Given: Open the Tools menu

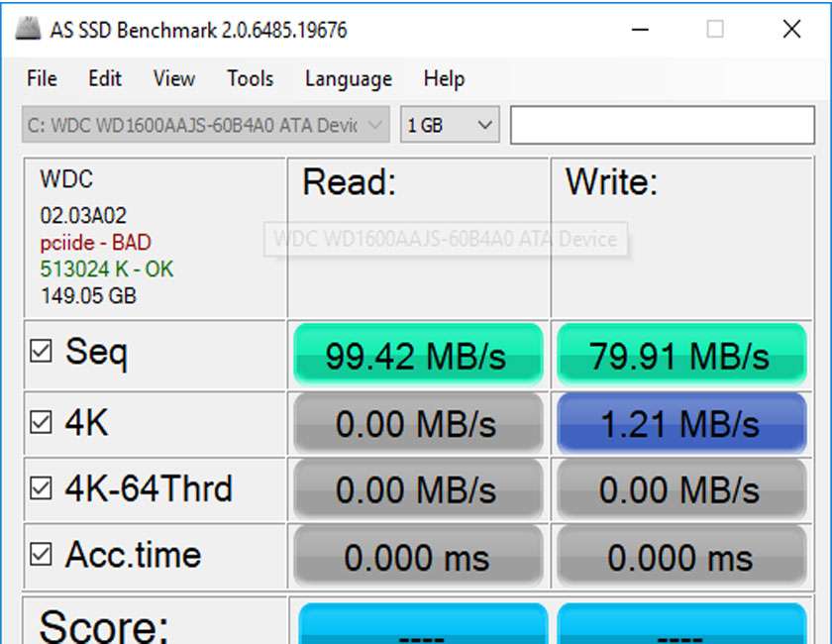Looking at the screenshot, I should (x=250, y=78).
